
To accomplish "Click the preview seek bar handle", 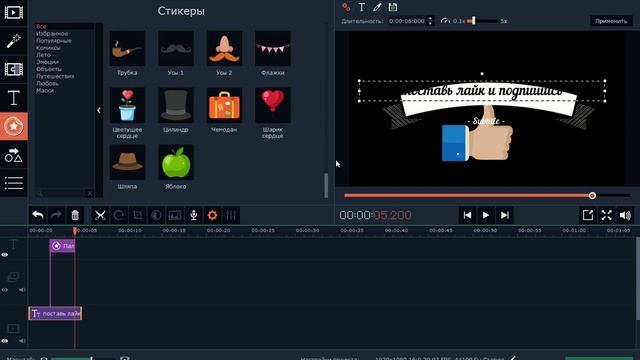I will pyautogui.click(x=592, y=196).
